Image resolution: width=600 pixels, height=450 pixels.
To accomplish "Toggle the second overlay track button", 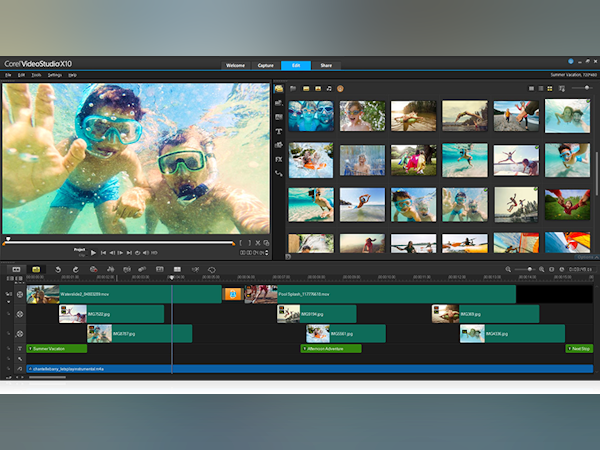I will [20, 334].
